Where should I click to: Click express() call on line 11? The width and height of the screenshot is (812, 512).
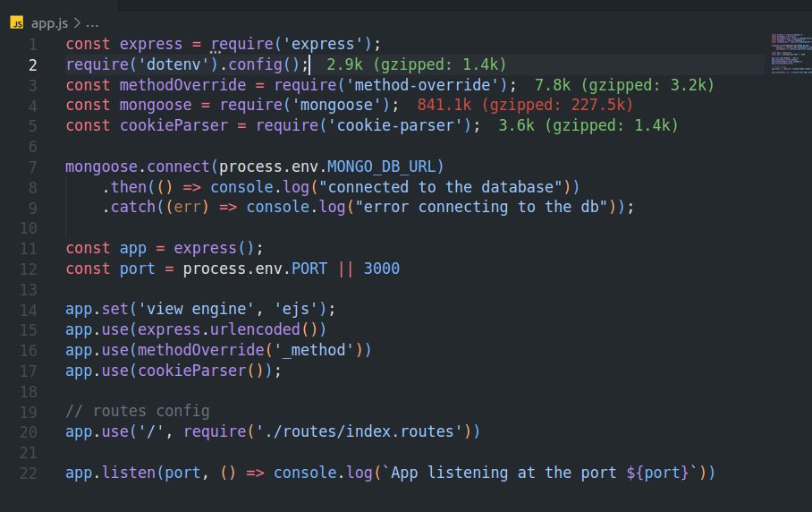pyautogui.click(x=214, y=248)
